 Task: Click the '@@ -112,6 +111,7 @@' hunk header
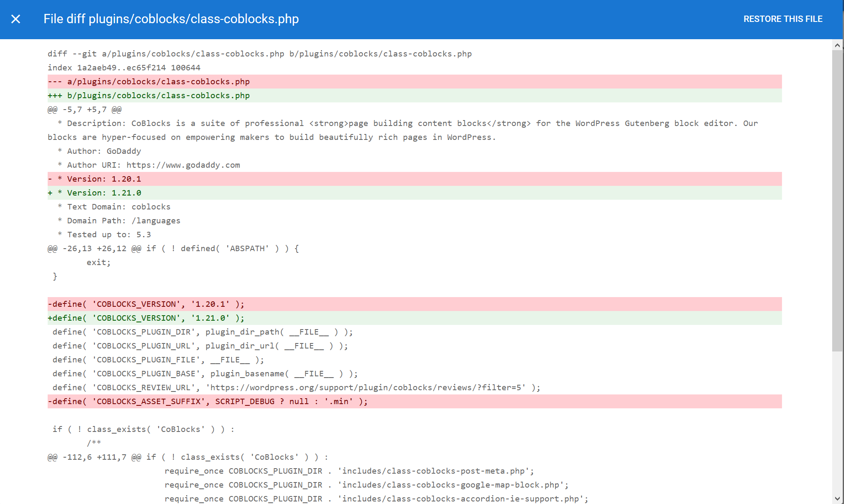click(188, 457)
